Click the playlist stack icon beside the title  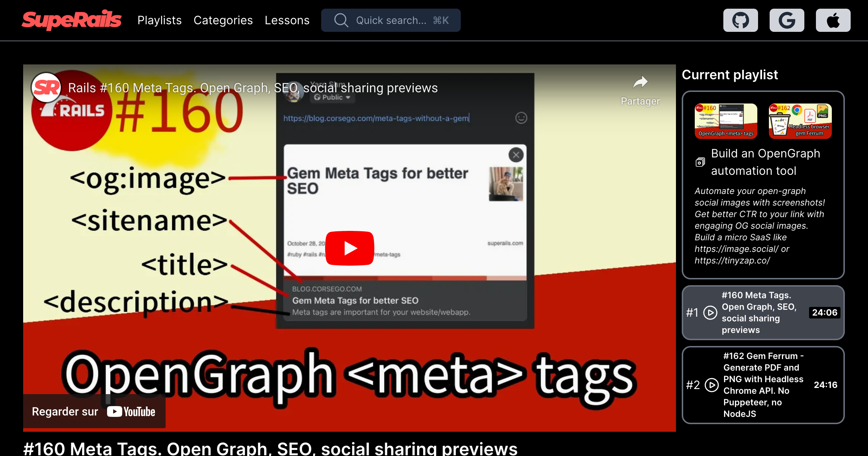point(700,162)
